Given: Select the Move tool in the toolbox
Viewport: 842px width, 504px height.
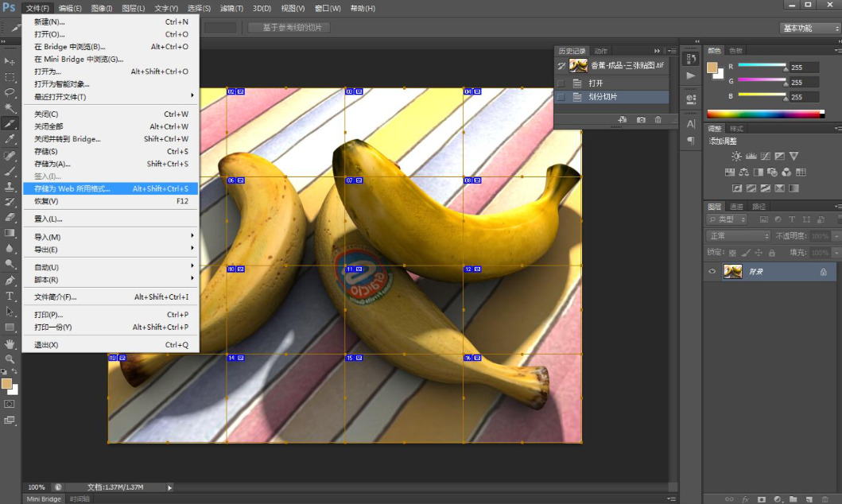Looking at the screenshot, I should pyautogui.click(x=10, y=61).
